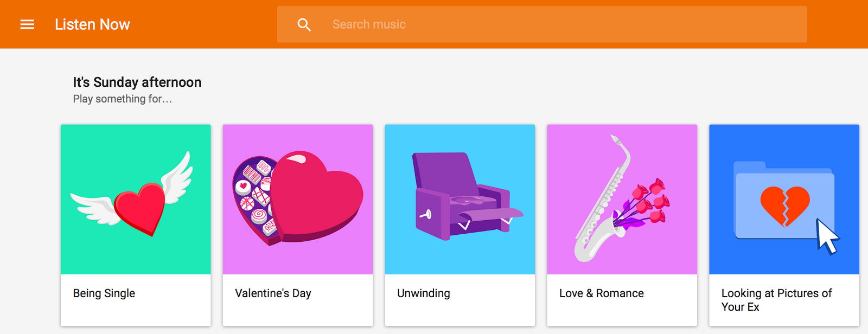Click the Listen Now header title
The image size is (868, 334).
(92, 24)
